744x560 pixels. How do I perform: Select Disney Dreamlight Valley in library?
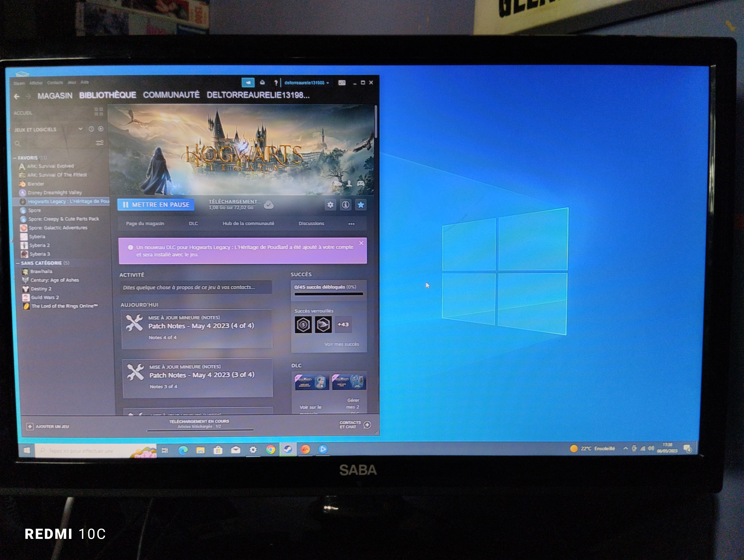click(55, 193)
